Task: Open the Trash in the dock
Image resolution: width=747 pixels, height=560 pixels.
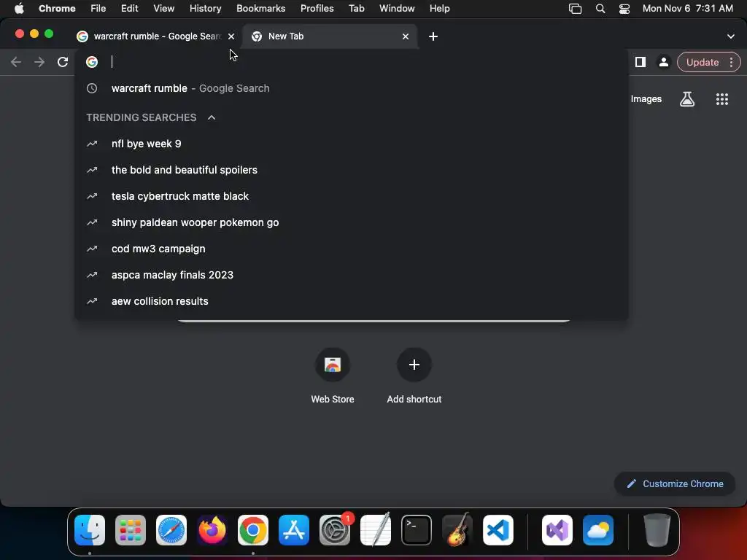Action: point(657,530)
